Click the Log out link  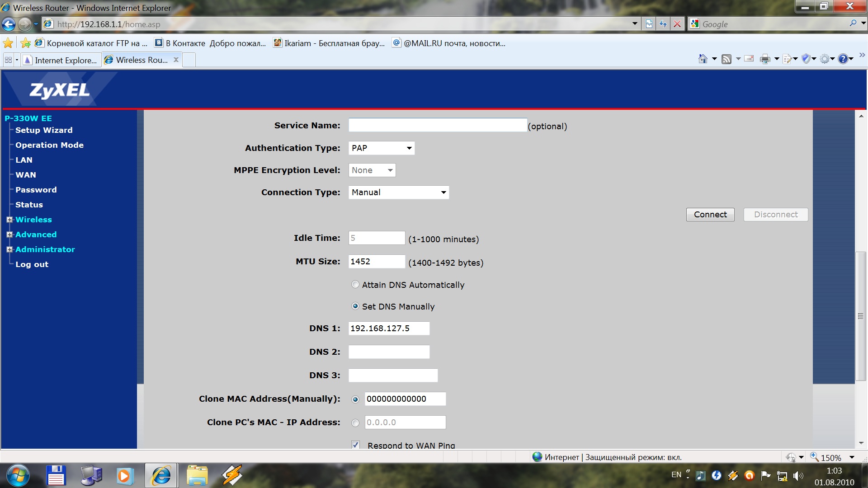click(32, 264)
